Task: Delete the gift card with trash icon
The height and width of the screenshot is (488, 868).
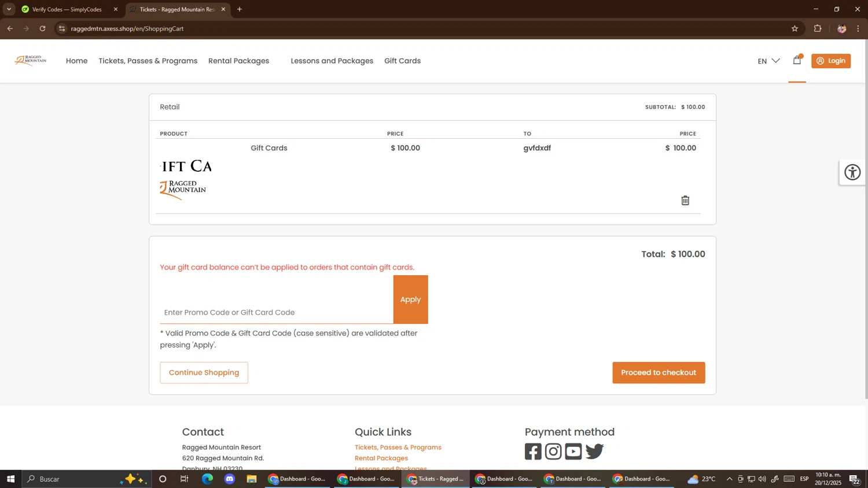Action: click(x=685, y=201)
